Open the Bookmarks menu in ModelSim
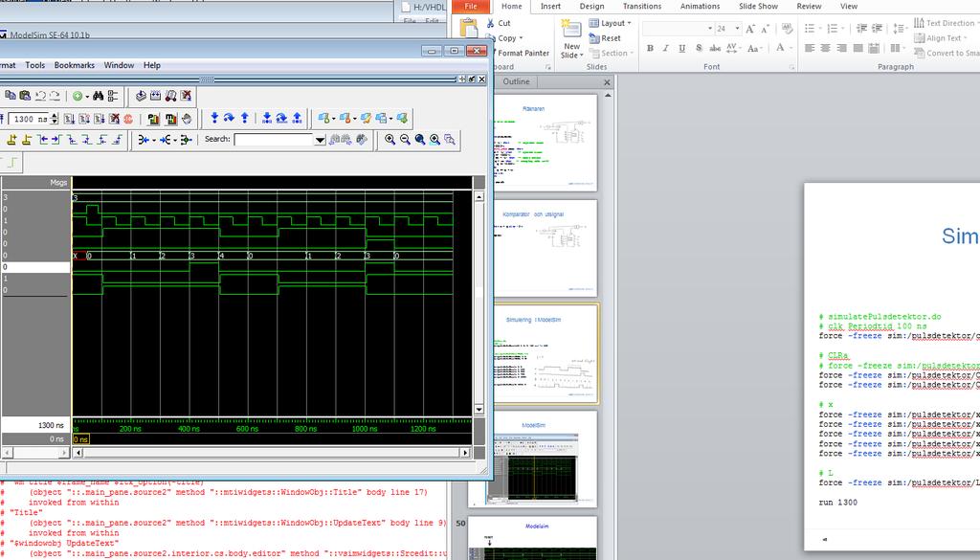The height and width of the screenshot is (560, 980). point(75,65)
